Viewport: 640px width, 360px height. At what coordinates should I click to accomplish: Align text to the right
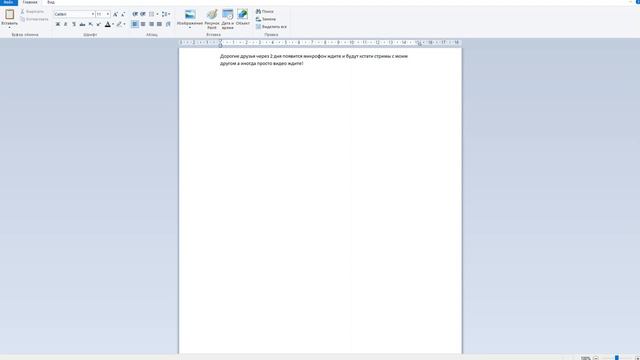[x=151, y=24]
